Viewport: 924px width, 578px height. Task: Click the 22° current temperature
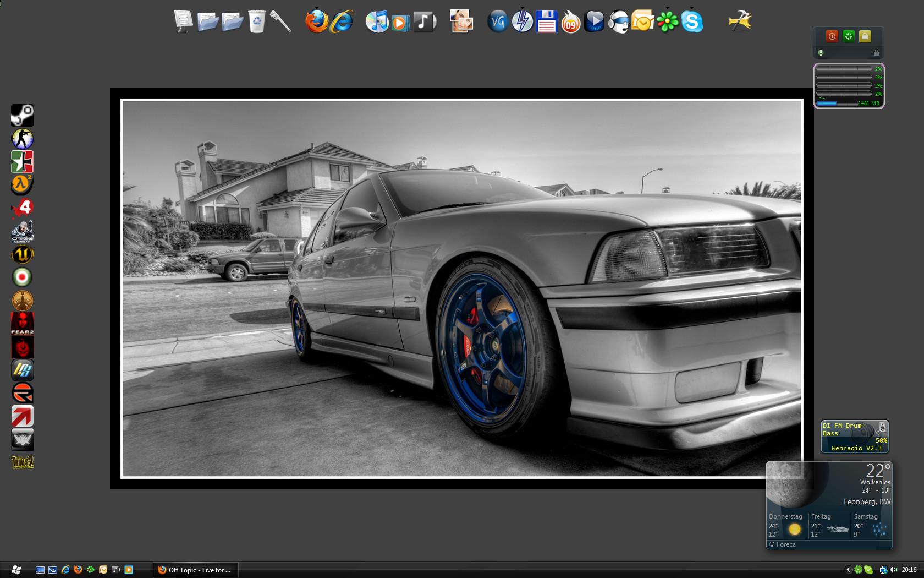tap(878, 471)
